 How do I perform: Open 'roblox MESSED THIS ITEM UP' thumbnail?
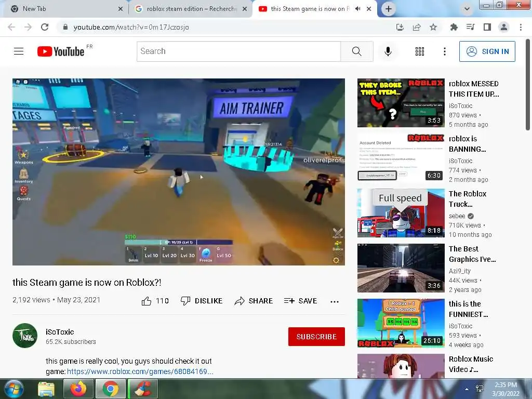pos(401,103)
